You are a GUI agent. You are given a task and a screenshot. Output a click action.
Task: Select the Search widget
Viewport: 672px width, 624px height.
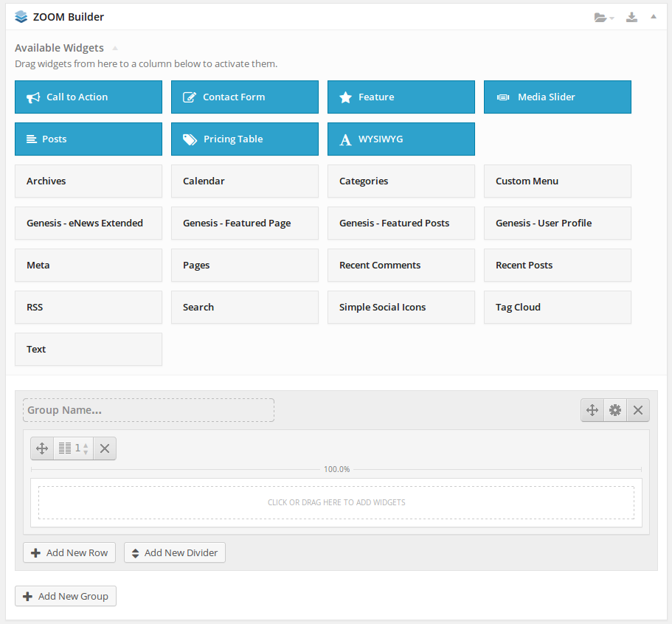tap(245, 307)
